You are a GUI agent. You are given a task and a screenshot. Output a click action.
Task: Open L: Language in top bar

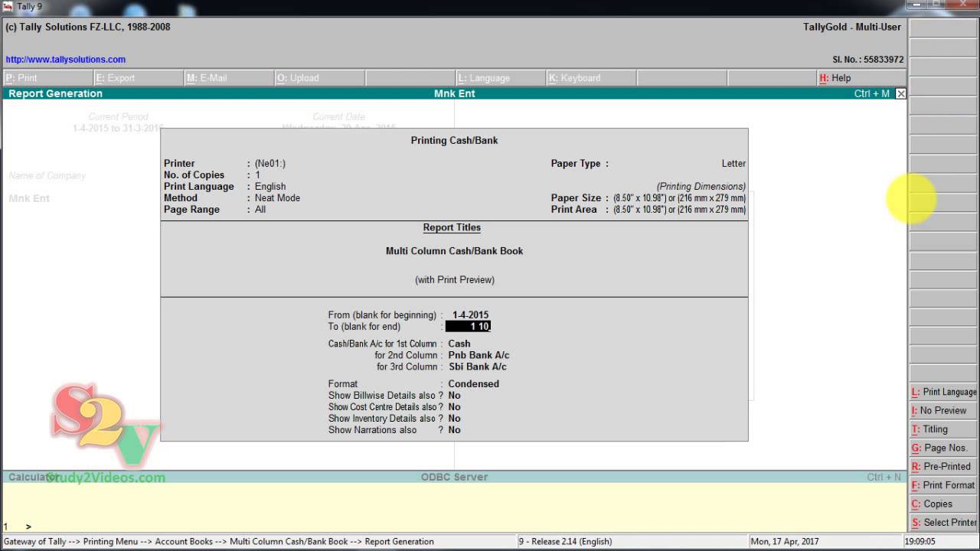500,78
